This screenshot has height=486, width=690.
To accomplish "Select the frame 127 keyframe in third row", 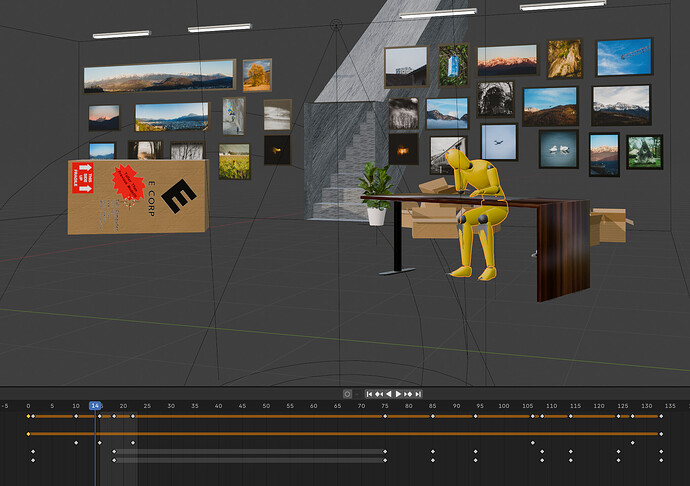I will pyautogui.click(x=632, y=442).
